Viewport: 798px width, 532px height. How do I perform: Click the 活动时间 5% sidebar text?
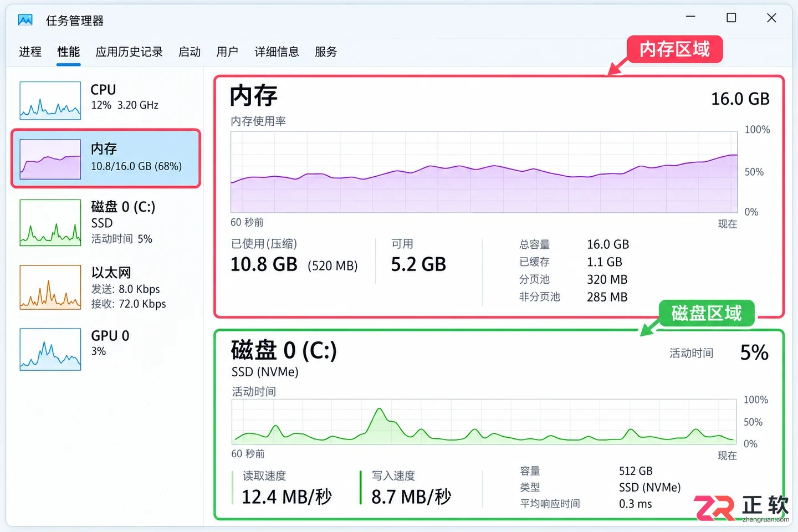121,239
